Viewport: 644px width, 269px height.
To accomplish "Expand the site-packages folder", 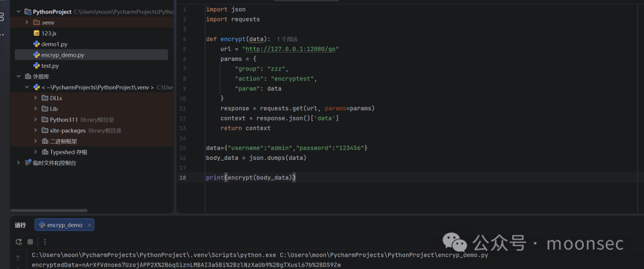I will point(36,131).
